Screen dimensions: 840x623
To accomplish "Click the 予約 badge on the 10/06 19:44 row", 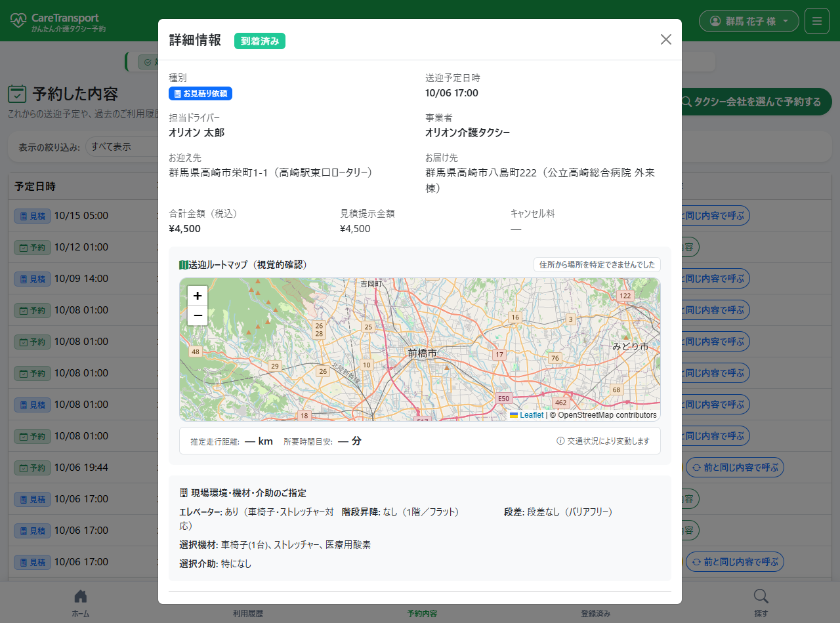I will 32,468.
